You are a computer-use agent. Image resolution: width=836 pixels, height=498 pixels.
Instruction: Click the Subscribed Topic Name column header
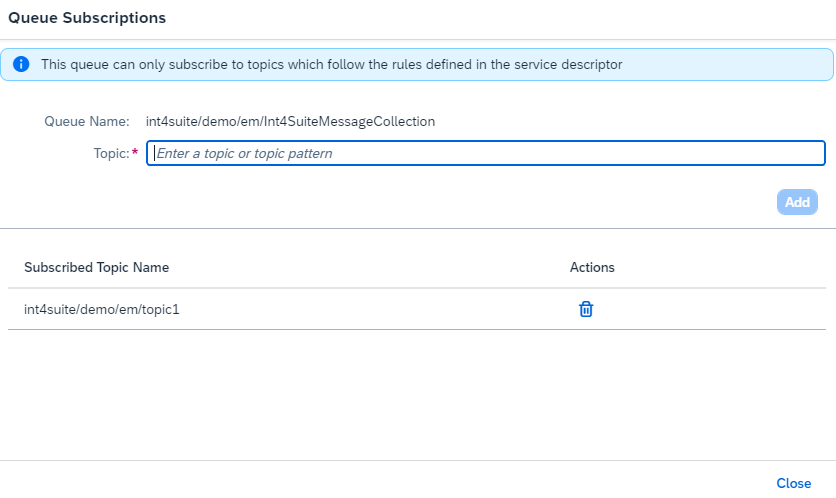(96, 267)
